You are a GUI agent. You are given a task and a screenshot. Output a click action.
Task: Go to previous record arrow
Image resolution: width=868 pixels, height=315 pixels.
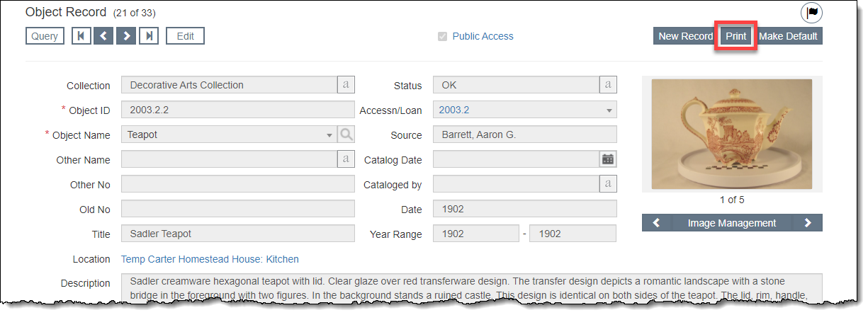click(x=103, y=36)
